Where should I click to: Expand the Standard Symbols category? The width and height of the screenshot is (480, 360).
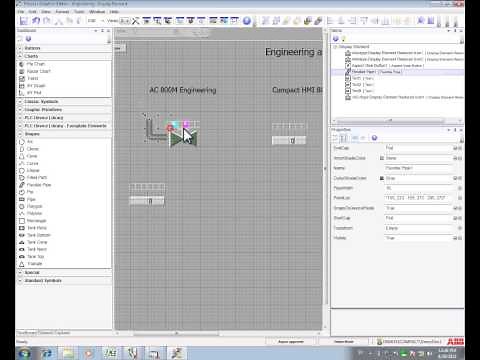[20, 281]
